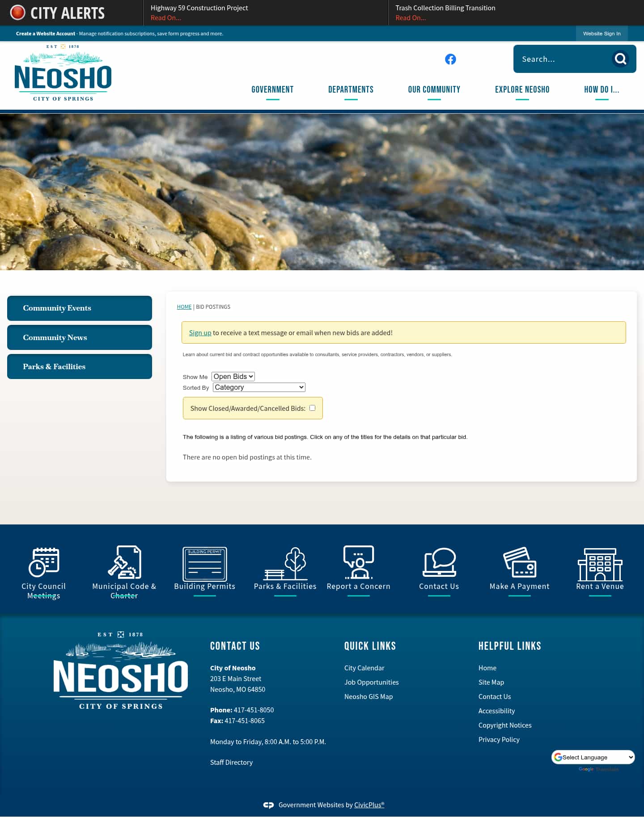Open City Council Meetings calendar icon

tap(44, 562)
